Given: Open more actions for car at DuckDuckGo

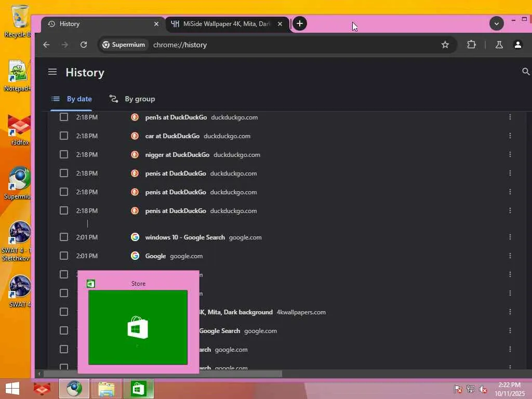Looking at the screenshot, I should click(x=510, y=136).
